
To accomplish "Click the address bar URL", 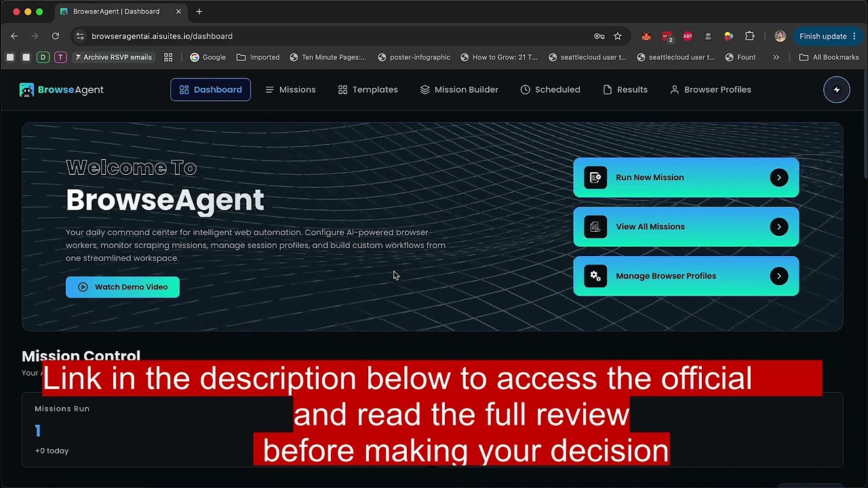I will click(162, 36).
